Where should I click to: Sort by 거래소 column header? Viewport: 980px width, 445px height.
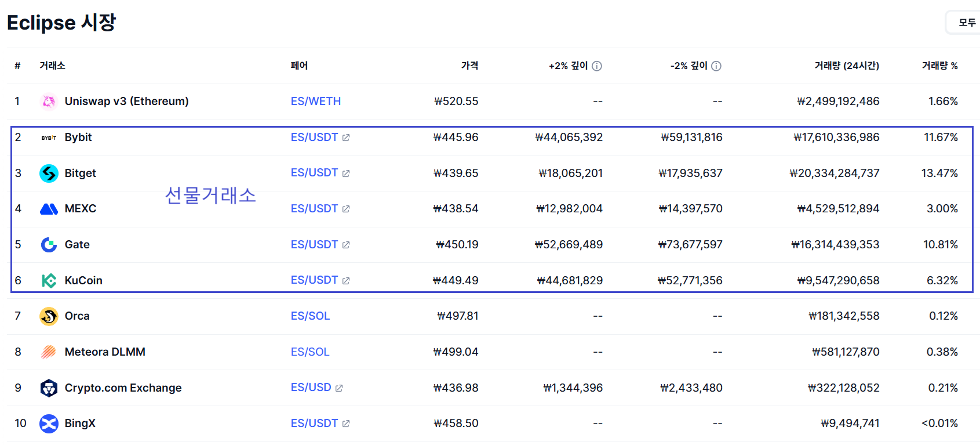point(52,66)
